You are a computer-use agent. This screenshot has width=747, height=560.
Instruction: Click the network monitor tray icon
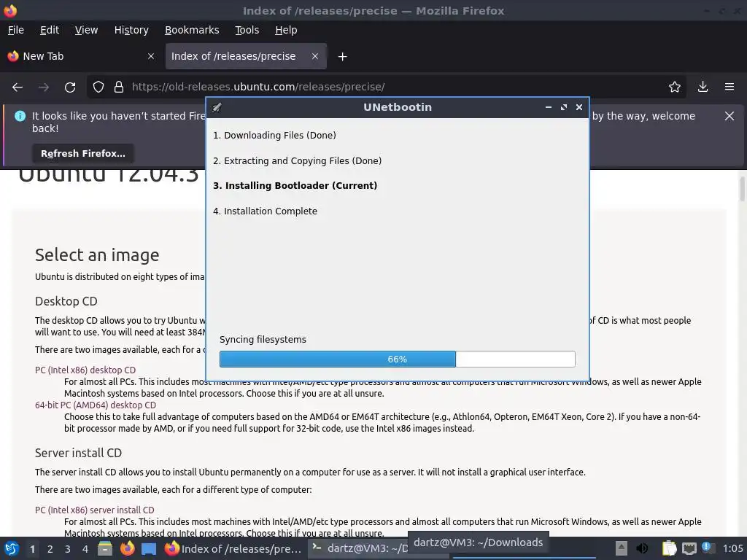(689, 548)
